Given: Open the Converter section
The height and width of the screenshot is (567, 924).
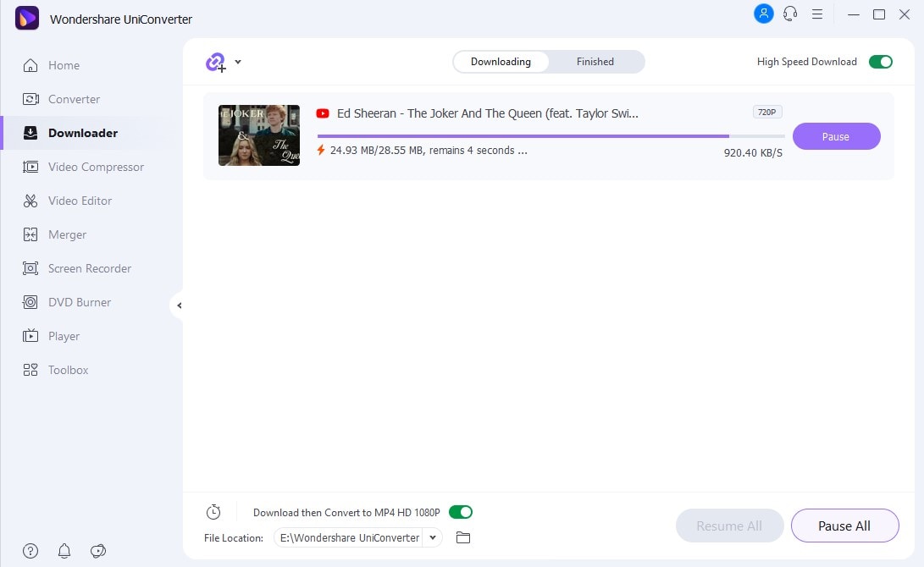Looking at the screenshot, I should coord(61,99).
